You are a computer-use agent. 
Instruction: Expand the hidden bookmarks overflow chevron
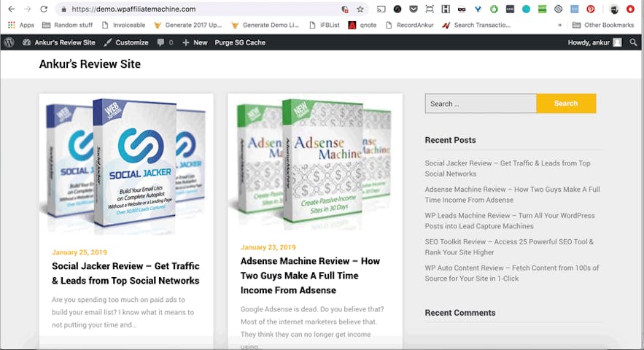[559, 25]
